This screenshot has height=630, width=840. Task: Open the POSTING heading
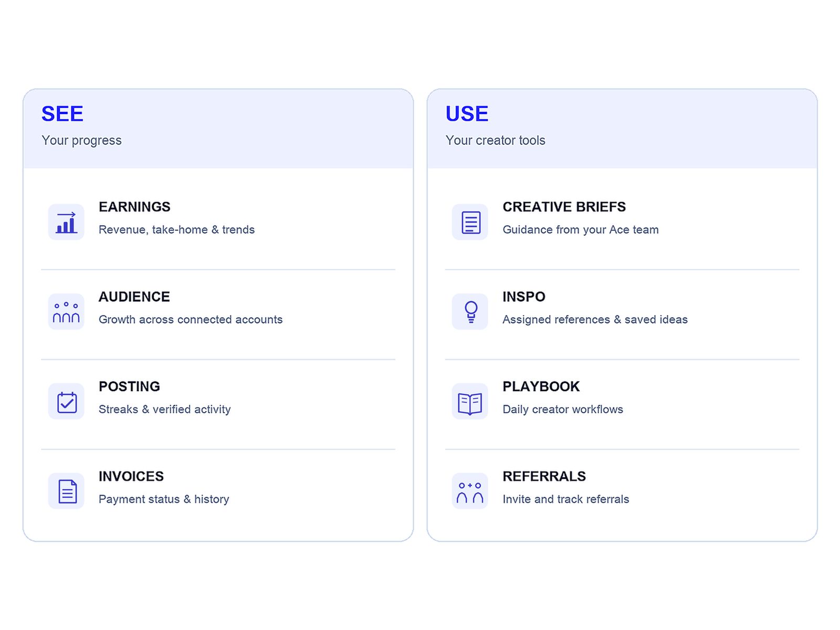[x=129, y=386]
